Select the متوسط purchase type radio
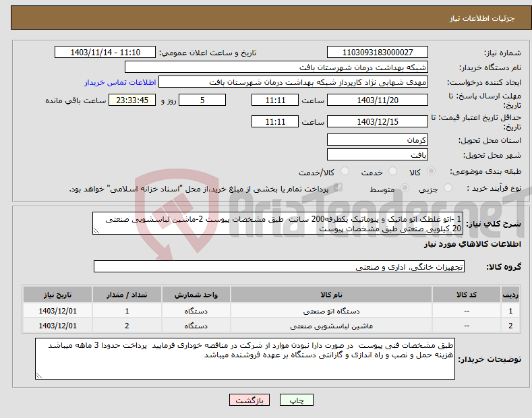The image size is (532, 418). 405,188
